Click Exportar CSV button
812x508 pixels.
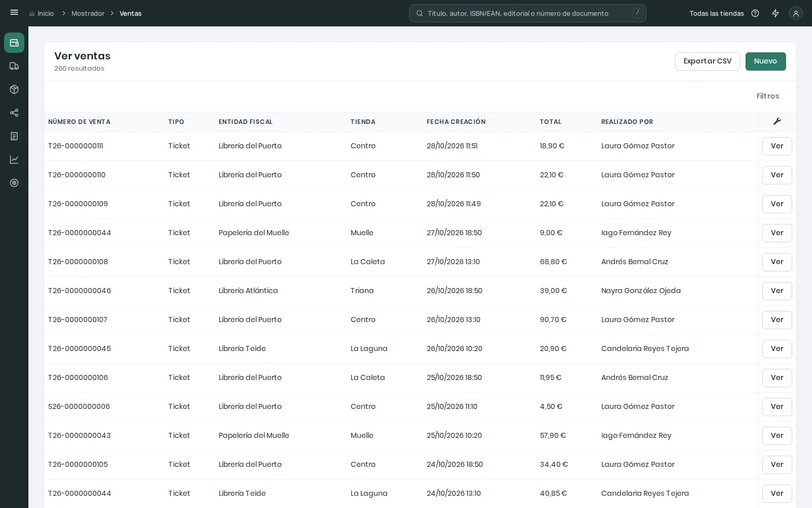pos(707,61)
